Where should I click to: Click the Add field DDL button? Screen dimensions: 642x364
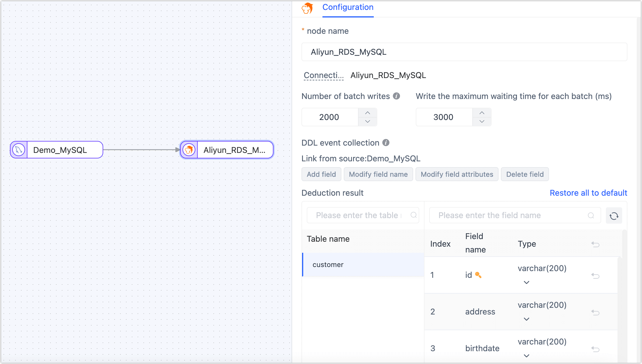321,174
